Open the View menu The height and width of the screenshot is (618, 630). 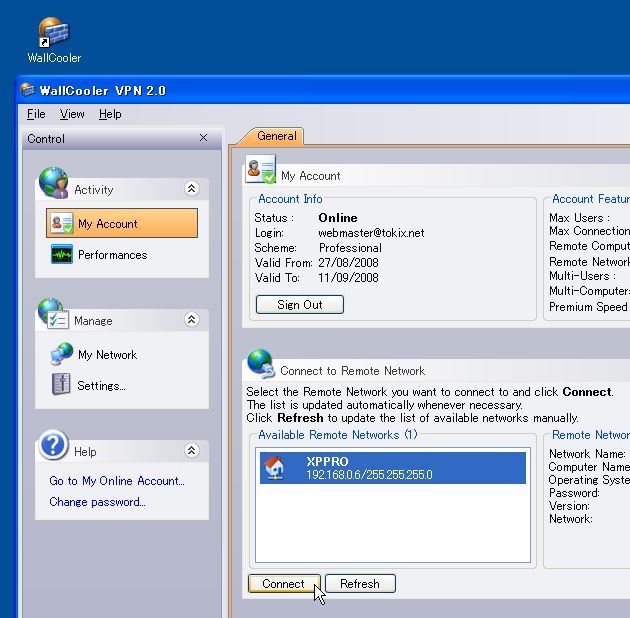(x=72, y=114)
